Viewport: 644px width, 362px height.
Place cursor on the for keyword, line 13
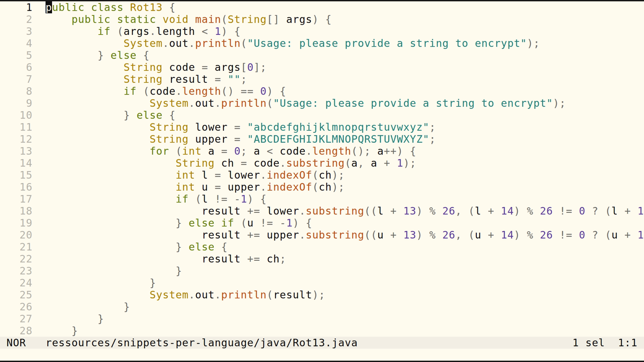(160, 151)
